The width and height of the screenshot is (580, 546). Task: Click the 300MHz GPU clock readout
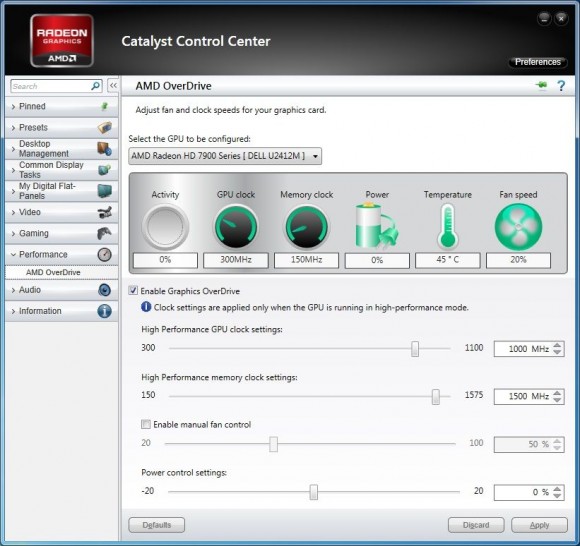pos(236,260)
